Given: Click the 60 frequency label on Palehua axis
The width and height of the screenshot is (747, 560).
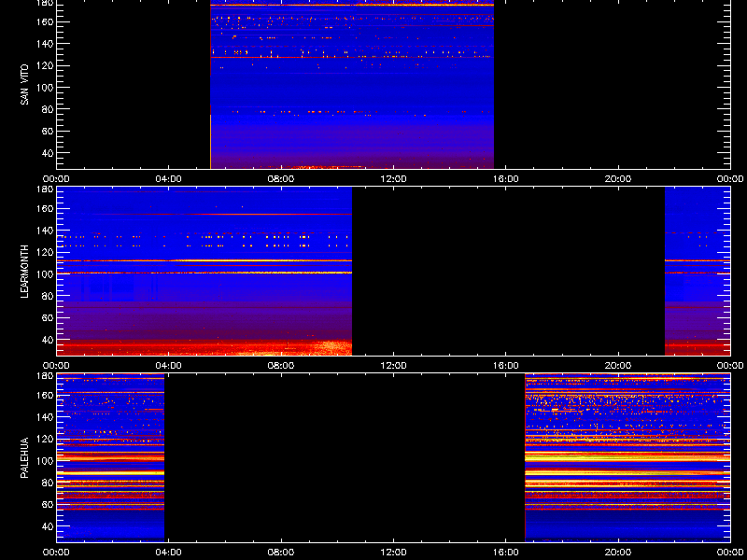Looking at the screenshot, I should coord(48,504).
